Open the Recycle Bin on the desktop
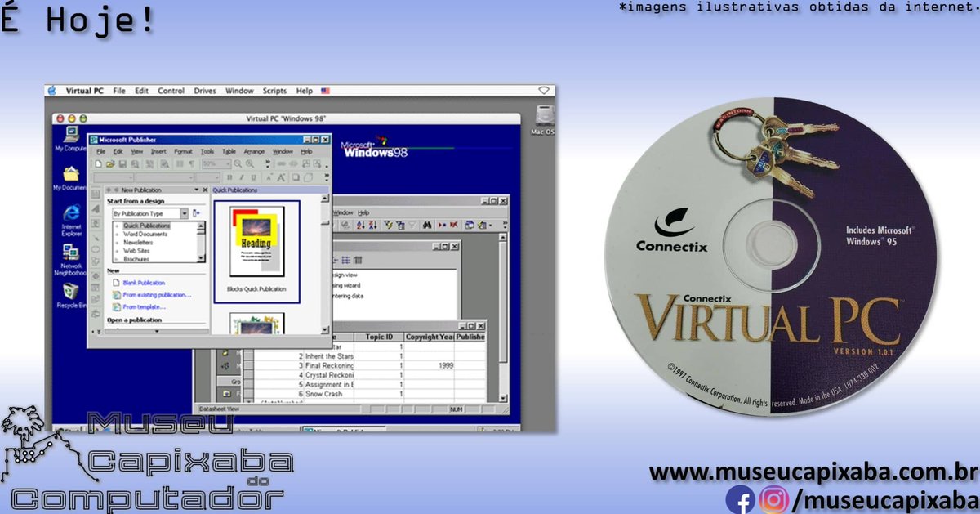Screen dimensions: 980x514 point(71,294)
